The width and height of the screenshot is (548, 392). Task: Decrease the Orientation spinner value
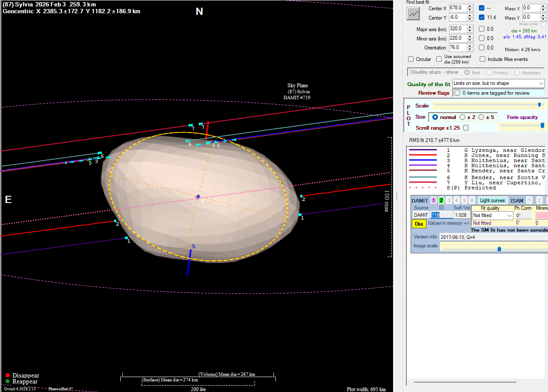(x=470, y=49)
